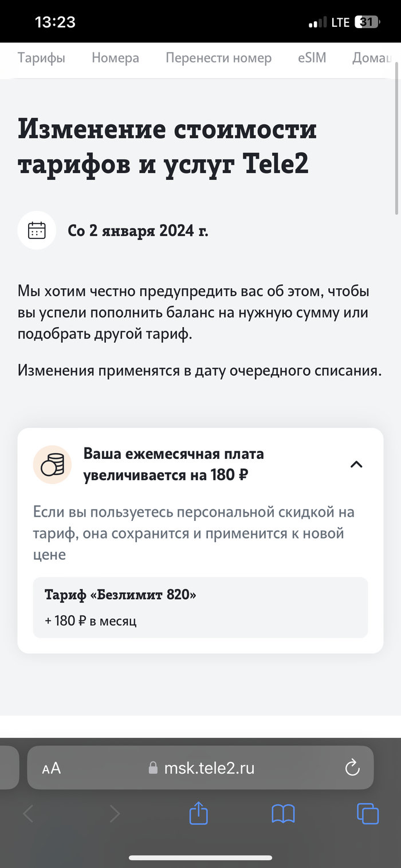
Task: Tap the reload page icon
Action: pyautogui.click(x=352, y=768)
